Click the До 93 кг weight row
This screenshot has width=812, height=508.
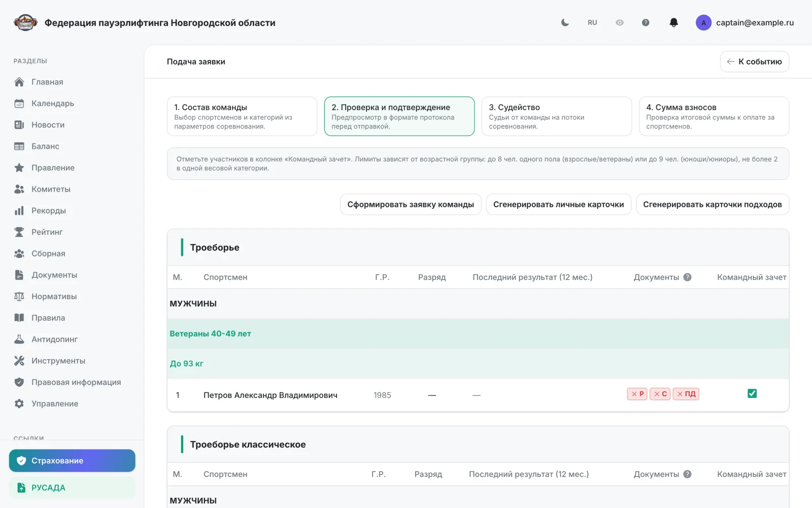(478, 364)
